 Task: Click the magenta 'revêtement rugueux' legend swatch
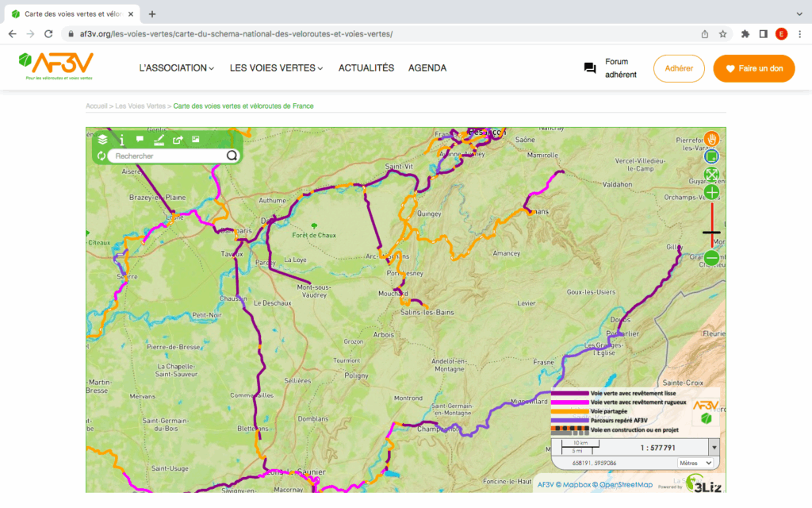(569, 402)
